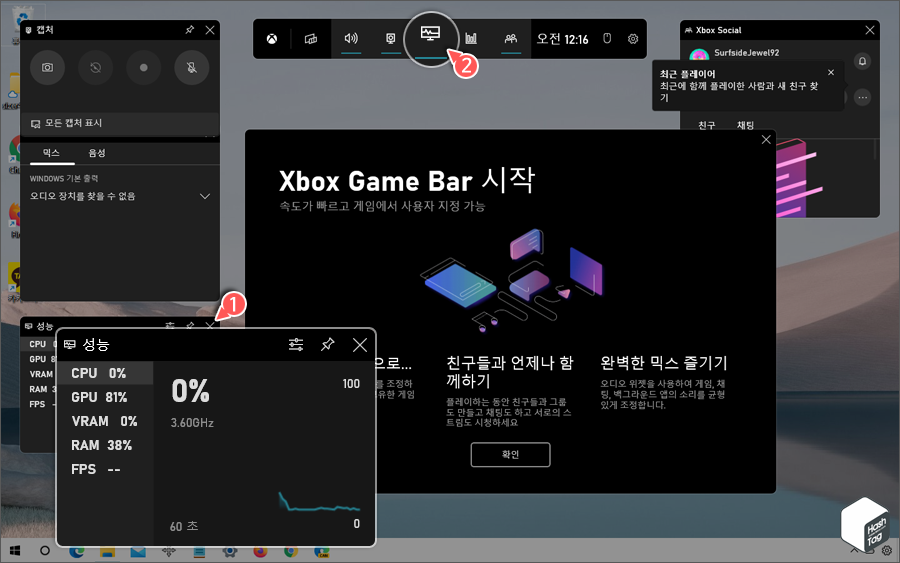900x563 pixels.
Task: Open the Windows Start menu
Action: 15,551
